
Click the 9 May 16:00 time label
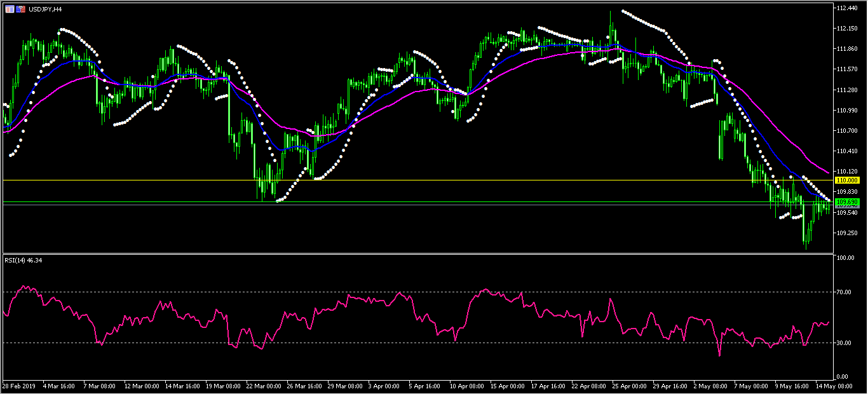click(x=792, y=386)
